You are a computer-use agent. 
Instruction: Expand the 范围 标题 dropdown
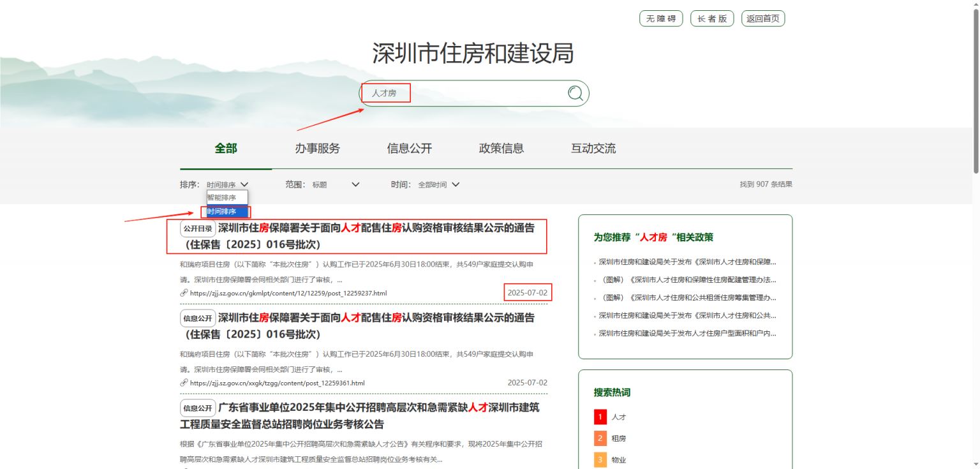pyautogui.click(x=336, y=184)
